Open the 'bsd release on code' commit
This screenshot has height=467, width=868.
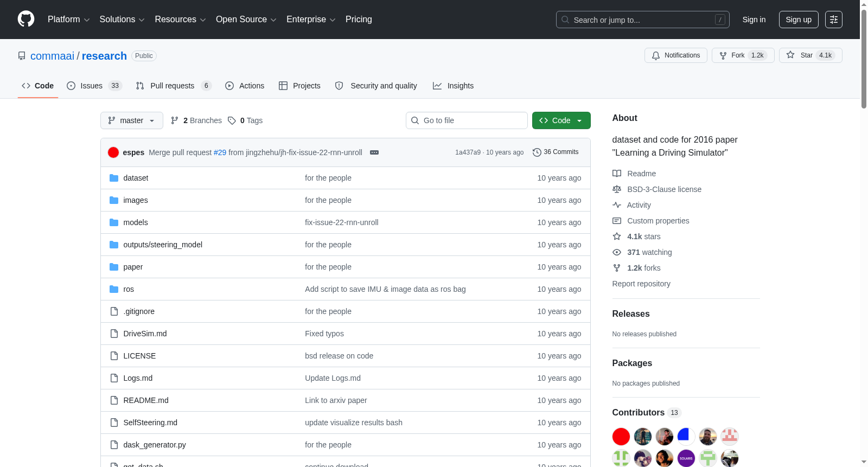coord(339,356)
